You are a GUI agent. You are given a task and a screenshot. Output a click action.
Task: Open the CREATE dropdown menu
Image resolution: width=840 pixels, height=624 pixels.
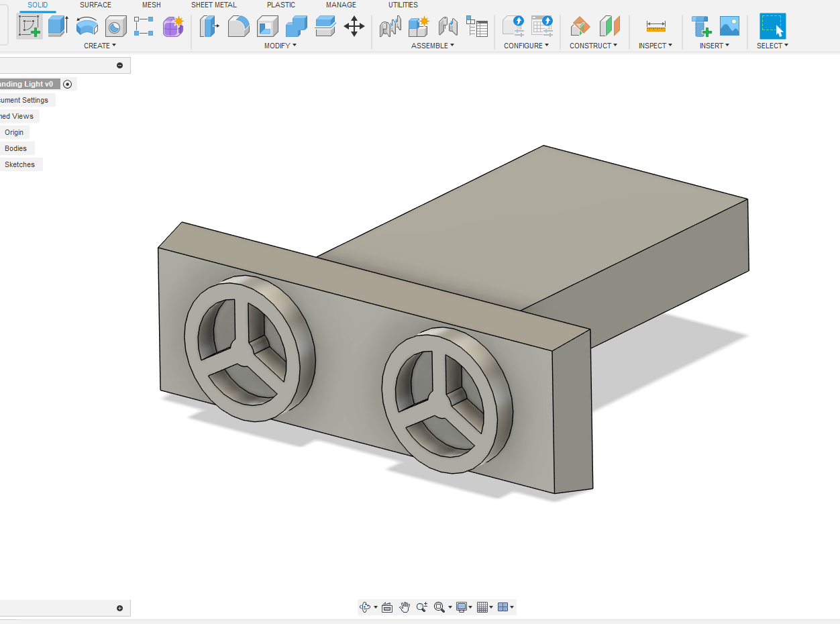click(x=99, y=46)
